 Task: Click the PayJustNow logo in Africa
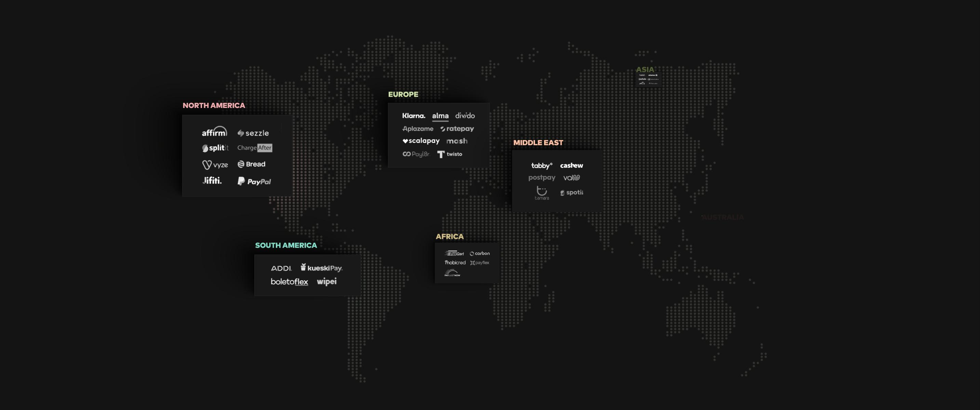(452, 273)
